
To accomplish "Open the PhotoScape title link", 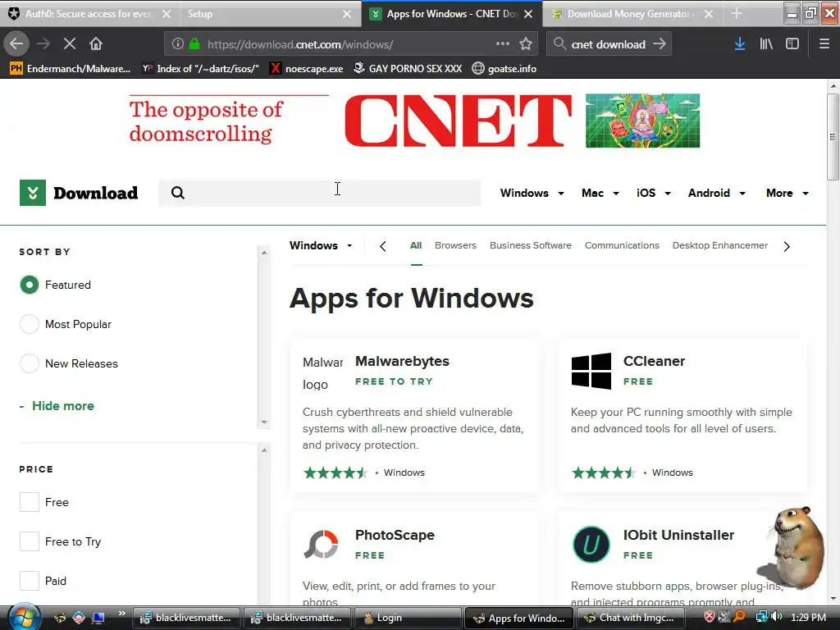I will 395,535.
